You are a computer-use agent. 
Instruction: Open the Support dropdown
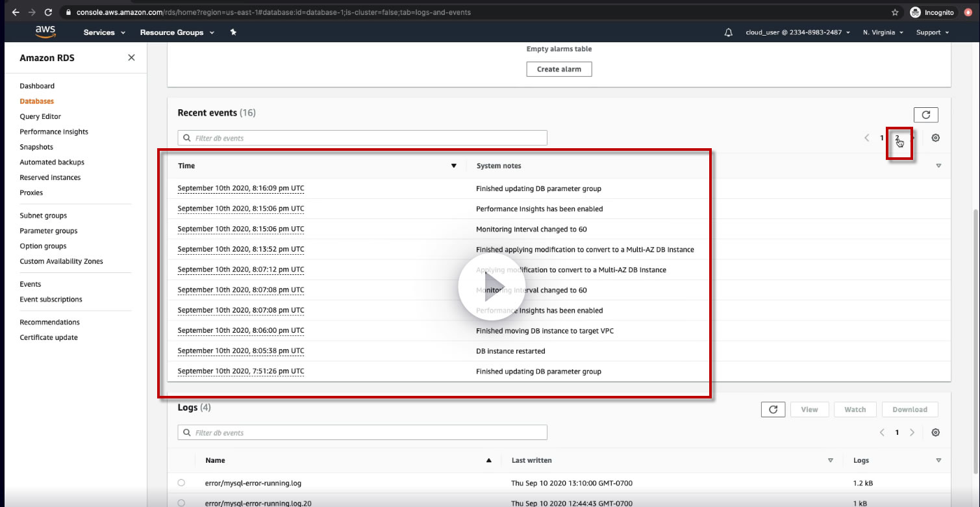click(932, 32)
